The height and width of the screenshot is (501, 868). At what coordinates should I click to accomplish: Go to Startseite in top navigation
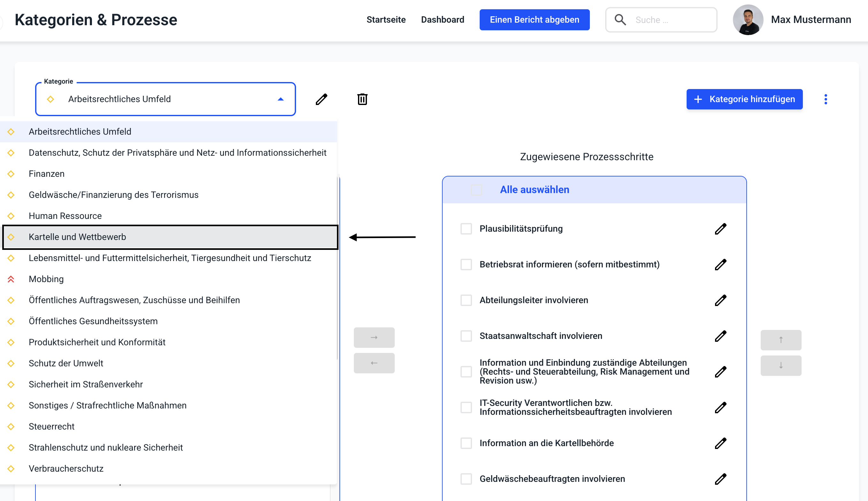386,19
